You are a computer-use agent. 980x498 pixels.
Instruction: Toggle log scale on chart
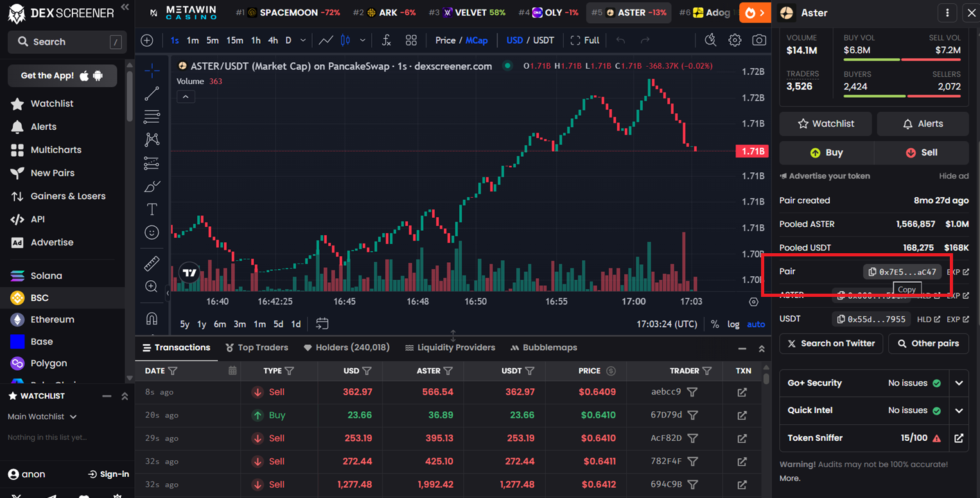(733, 324)
